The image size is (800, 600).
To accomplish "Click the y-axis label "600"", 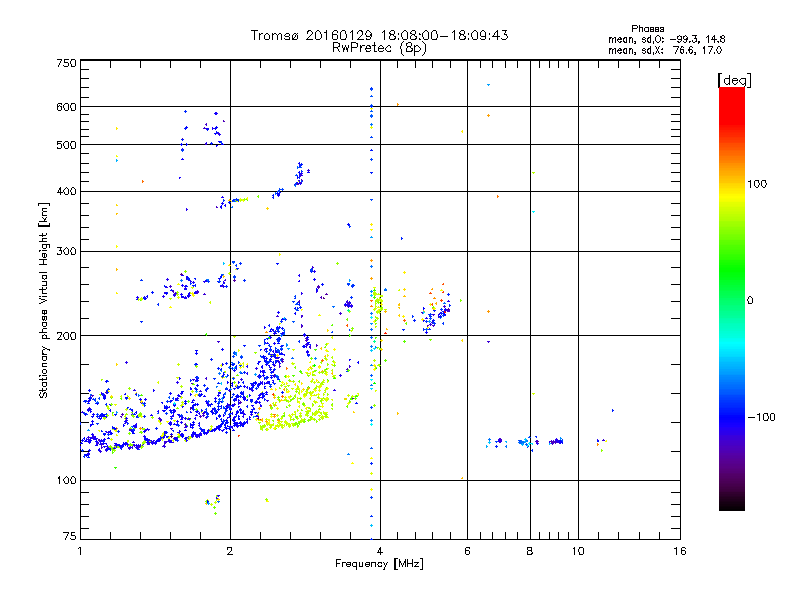I will [66, 107].
